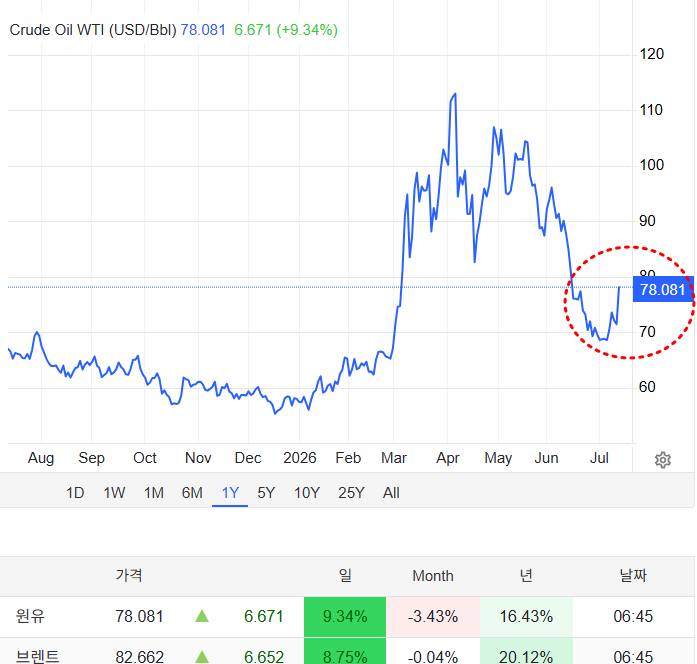Screen dimensions: 697x664
Task: Click the 가격 column header
Action: coord(129,575)
